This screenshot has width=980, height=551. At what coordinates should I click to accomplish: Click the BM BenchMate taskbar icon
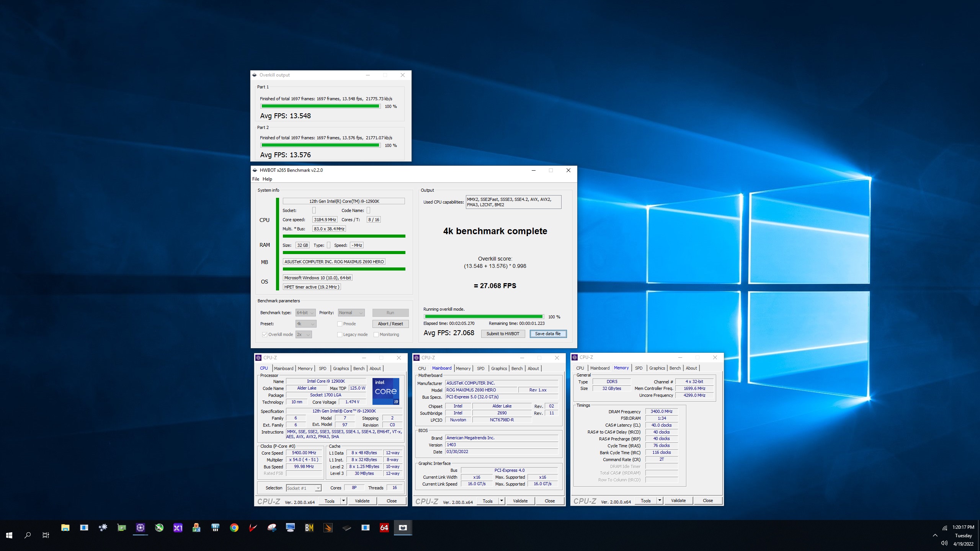309,528
